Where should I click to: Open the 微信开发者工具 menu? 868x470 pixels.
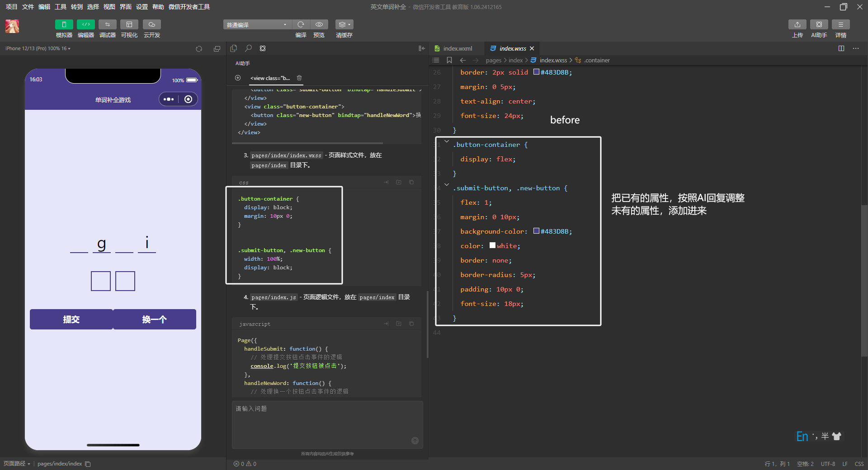(189, 7)
